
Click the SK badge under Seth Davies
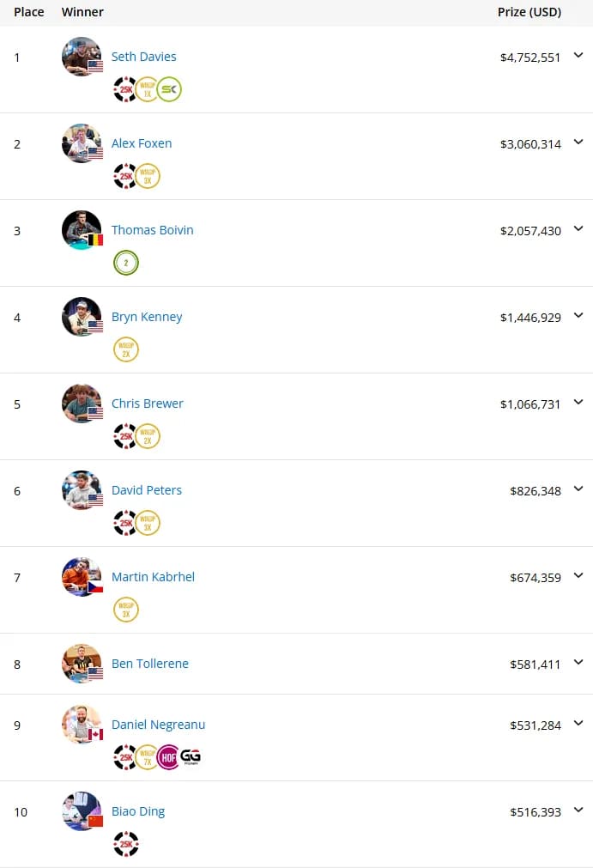tap(169, 89)
